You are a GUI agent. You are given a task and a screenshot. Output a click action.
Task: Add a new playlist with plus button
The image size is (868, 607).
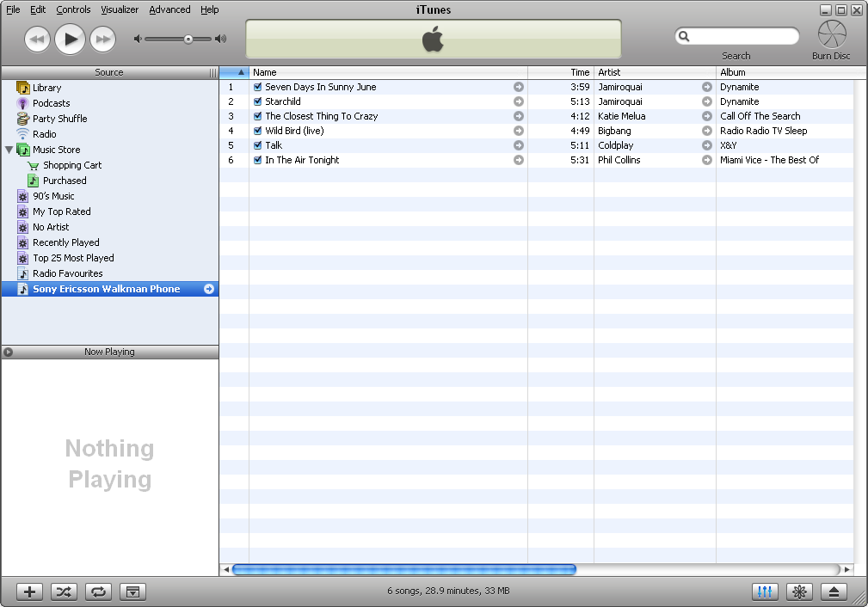pos(29,592)
